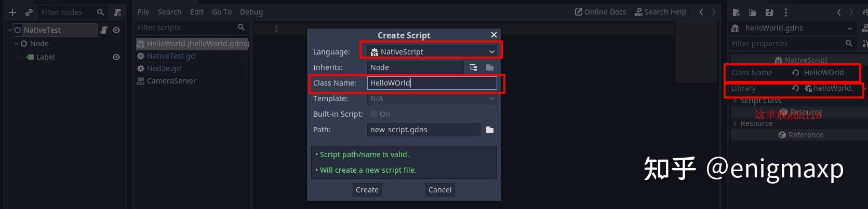
Task: Select the Label node in scene tree
Action: (x=45, y=57)
